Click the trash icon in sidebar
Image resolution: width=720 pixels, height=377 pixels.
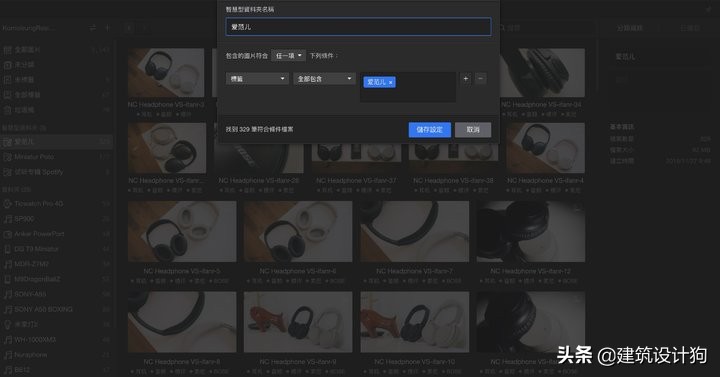7,110
